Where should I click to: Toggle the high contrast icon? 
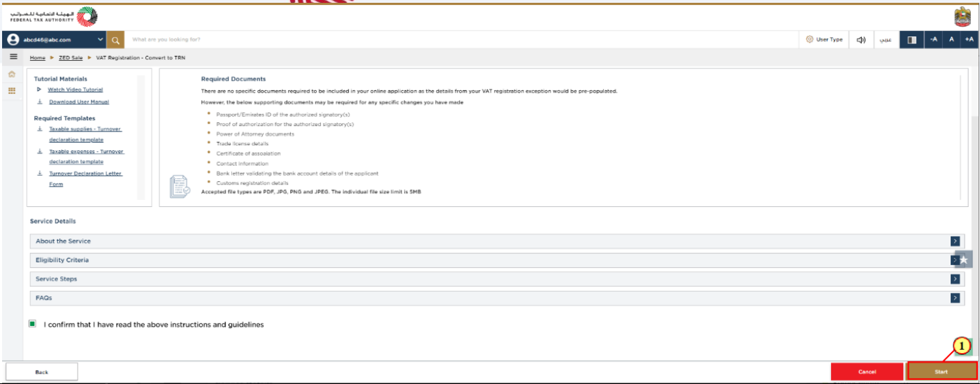point(911,40)
